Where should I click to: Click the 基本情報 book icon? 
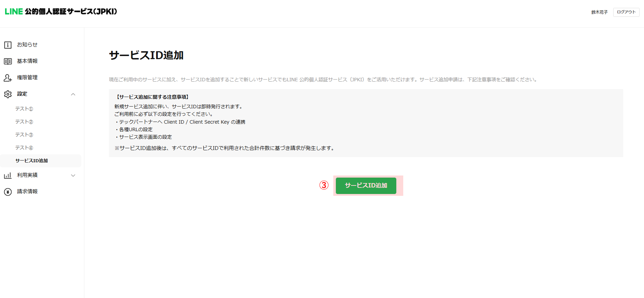(x=8, y=61)
